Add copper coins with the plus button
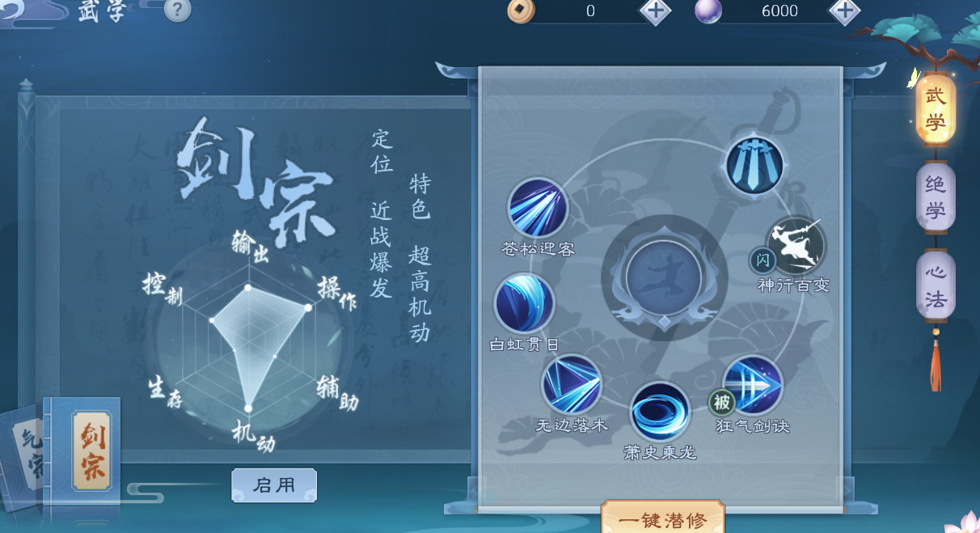The width and height of the screenshot is (980, 533). 655,11
